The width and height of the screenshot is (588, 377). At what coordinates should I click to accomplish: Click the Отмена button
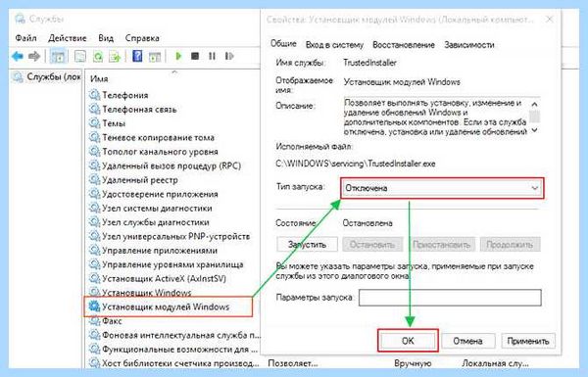pyautogui.click(x=467, y=341)
